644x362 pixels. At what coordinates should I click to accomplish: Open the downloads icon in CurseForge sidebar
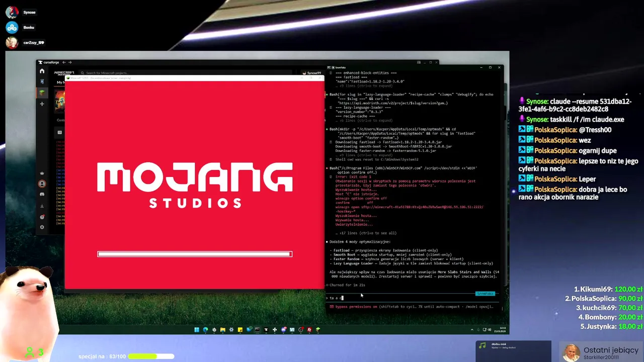pyautogui.click(x=42, y=206)
